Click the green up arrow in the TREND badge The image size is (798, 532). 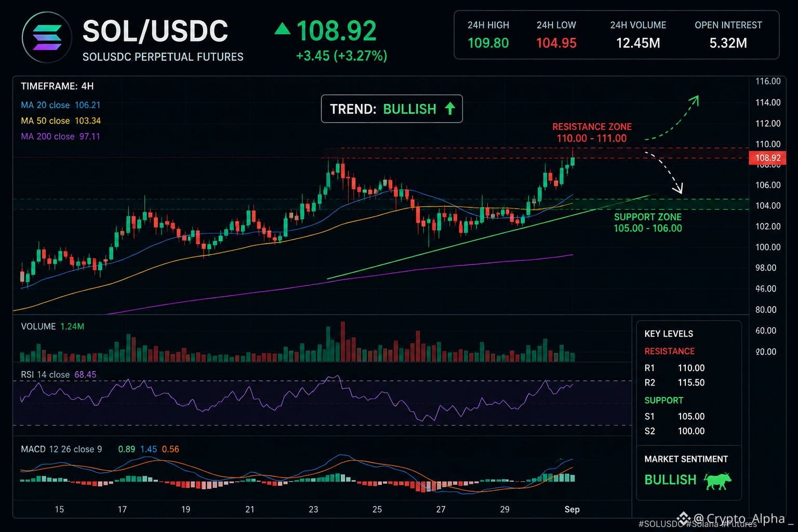pyautogui.click(x=450, y=109)
